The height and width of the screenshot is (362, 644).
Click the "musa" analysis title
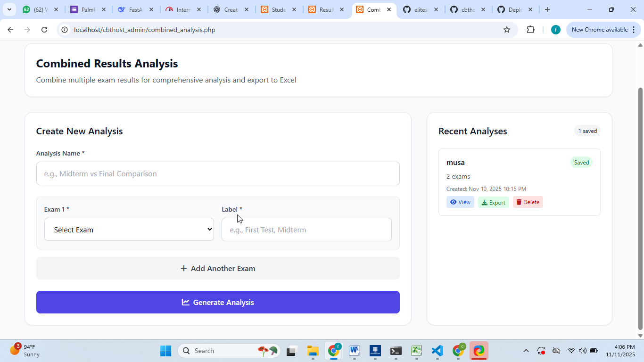455,163
